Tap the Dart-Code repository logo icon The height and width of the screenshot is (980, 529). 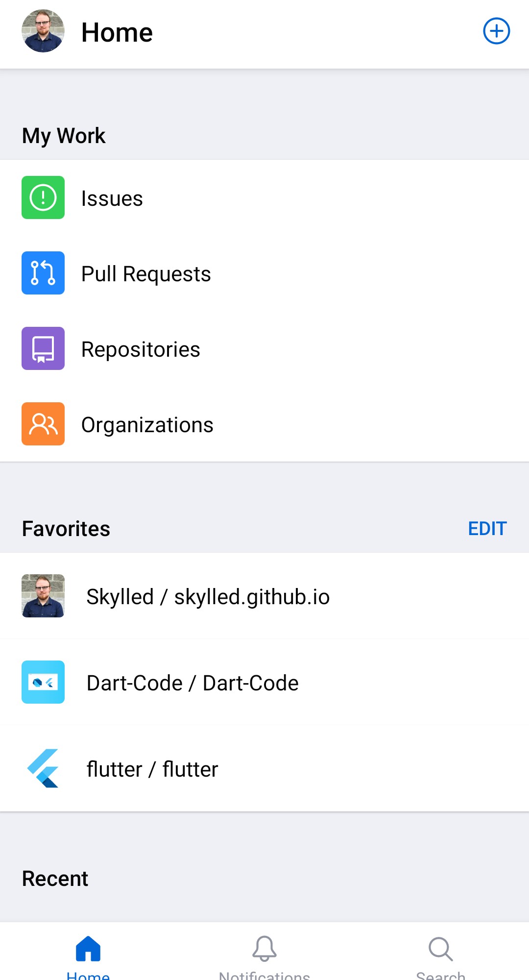43,682
